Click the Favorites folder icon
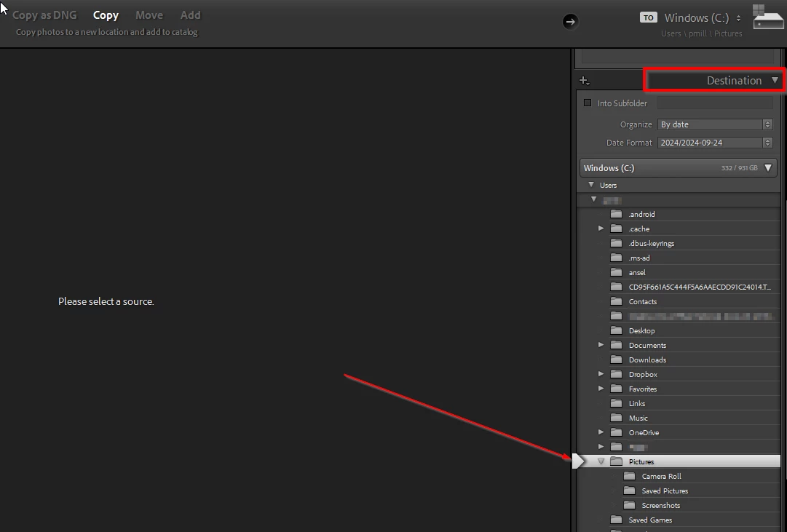The width and height of the screenshot is (787, 532). 617,389
